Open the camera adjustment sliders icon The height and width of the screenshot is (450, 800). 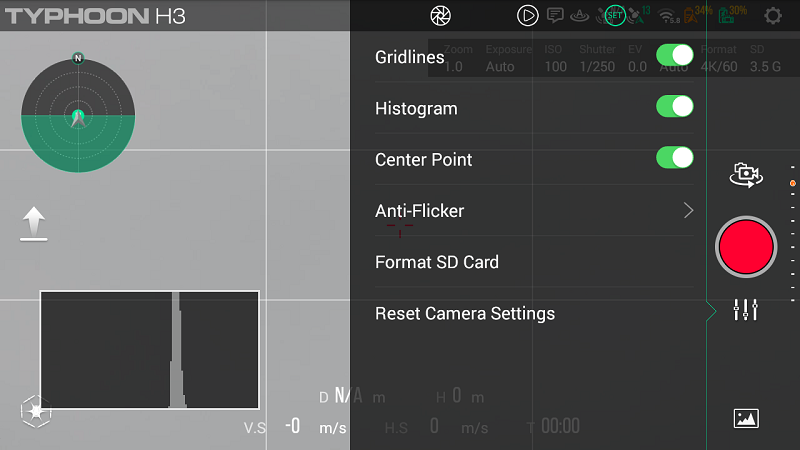(746, 310)
